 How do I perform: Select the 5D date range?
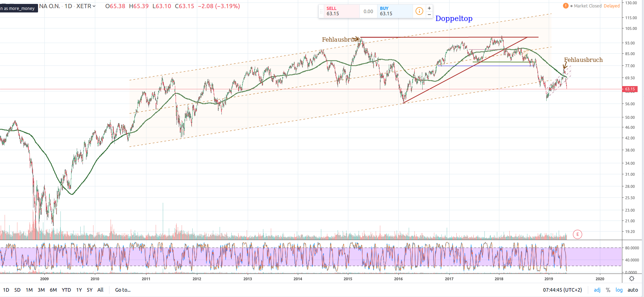click(x=17, y=290)
